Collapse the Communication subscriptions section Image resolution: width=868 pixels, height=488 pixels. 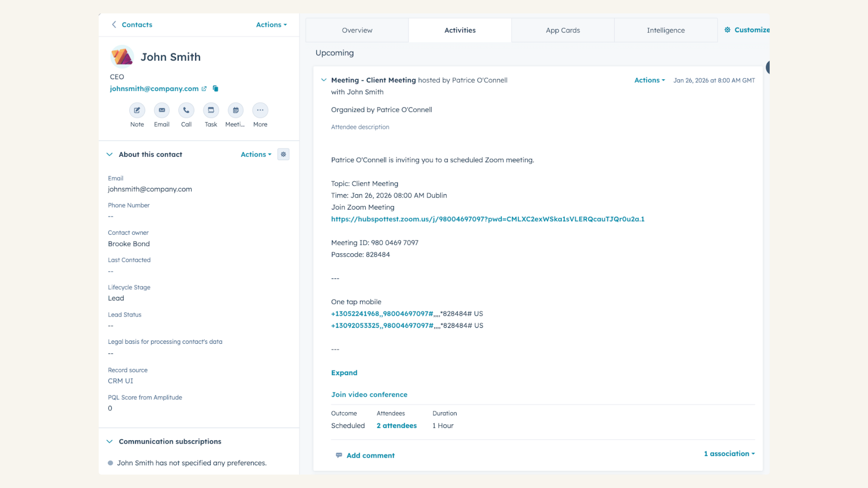[x=110, y=441]
